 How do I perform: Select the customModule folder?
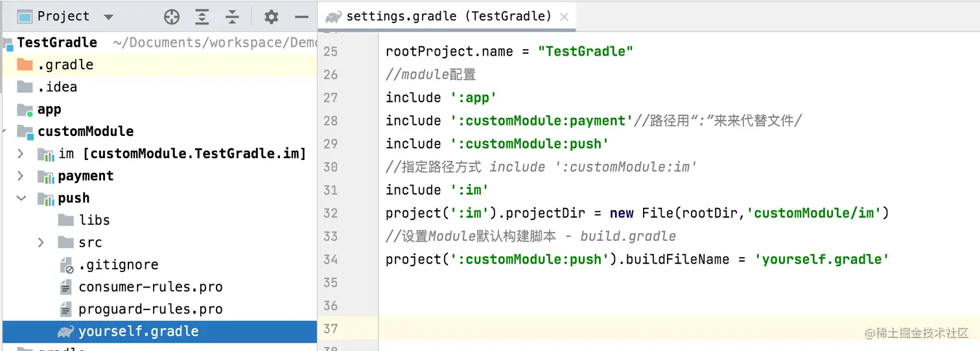pyautogui.click(x=86, y=131)
